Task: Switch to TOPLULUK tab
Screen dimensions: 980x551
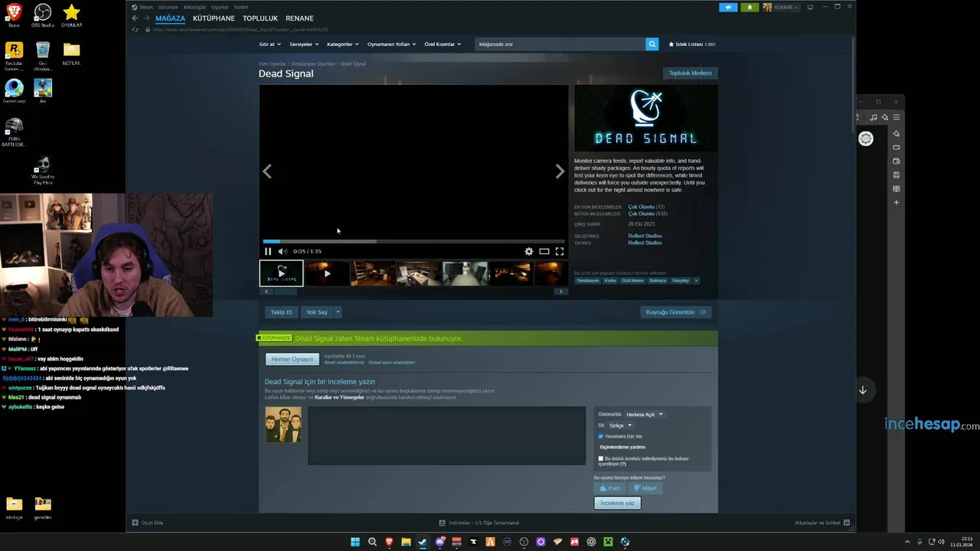Action: [x=260, y=18]
